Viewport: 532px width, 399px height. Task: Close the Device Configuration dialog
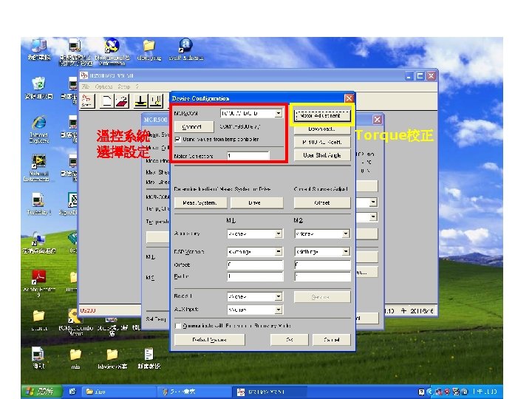pyautogui.click(x=349, y=98)
